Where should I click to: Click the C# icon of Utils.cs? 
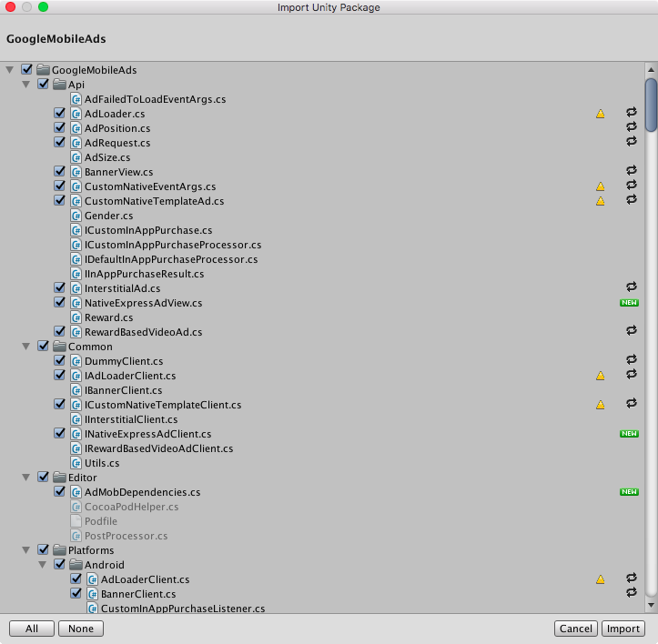[76, 463]
